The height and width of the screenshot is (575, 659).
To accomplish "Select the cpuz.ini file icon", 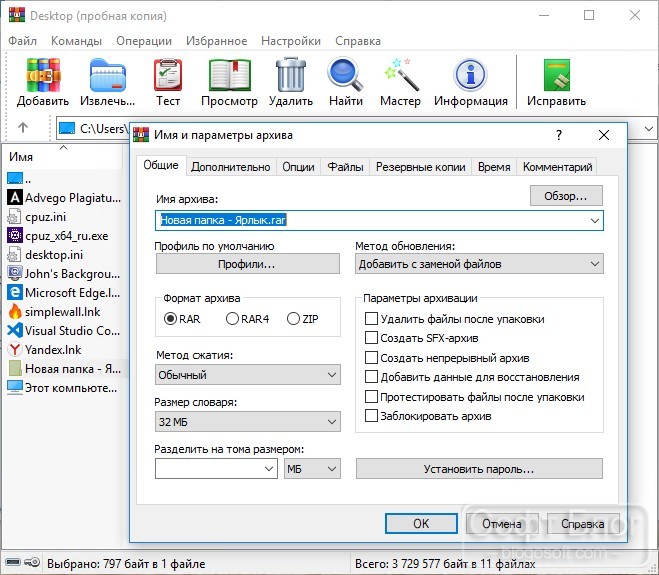I will coord(14,216).
